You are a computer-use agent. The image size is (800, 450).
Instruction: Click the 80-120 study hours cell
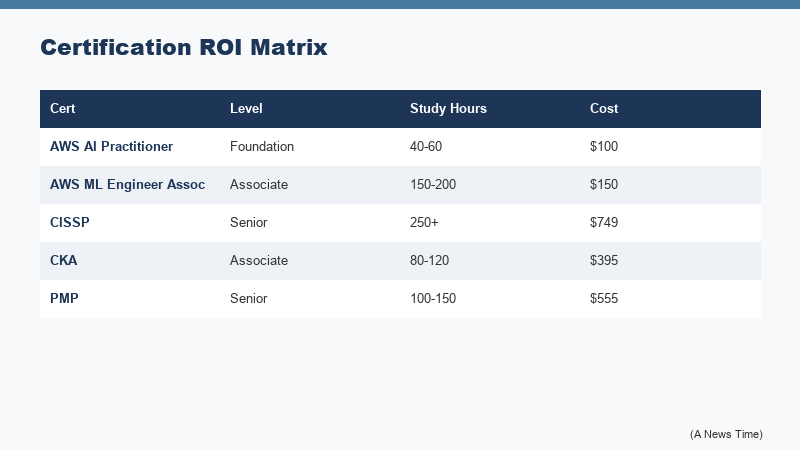point(430,261)
